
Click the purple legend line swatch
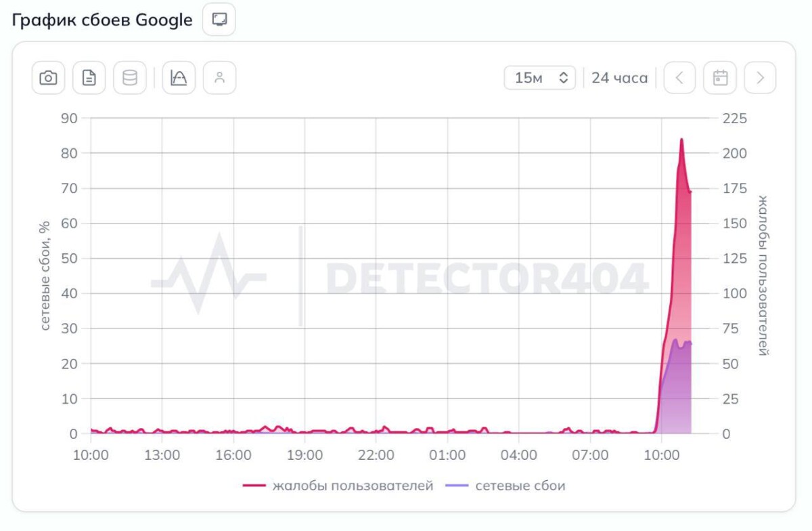457,486
